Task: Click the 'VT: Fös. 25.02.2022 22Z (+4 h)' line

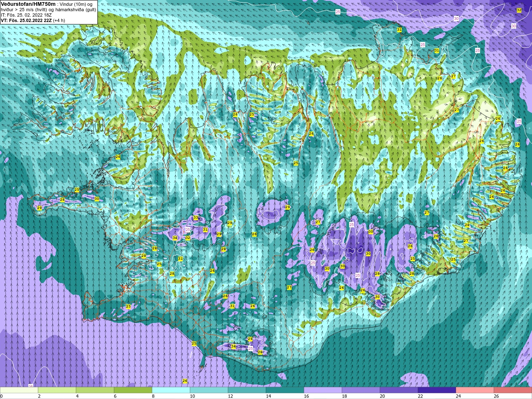Action: coord(33,20)
